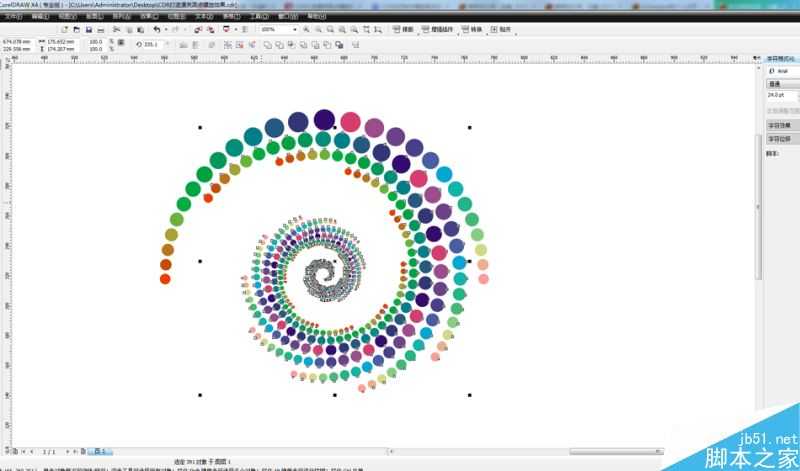The image size is (800, 471).
Task: Click the Open file folder icon
Action: (x=77, y=30)
